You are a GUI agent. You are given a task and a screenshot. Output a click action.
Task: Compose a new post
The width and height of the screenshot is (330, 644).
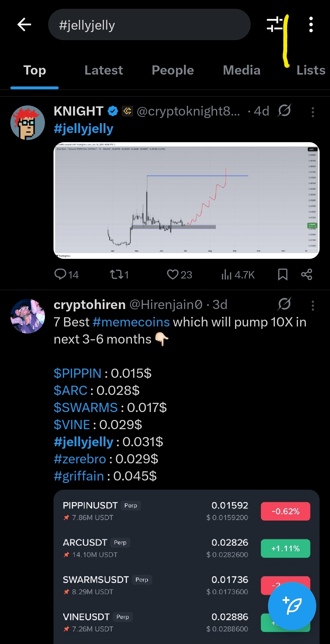pyautogui.click(x=292, y=606)
